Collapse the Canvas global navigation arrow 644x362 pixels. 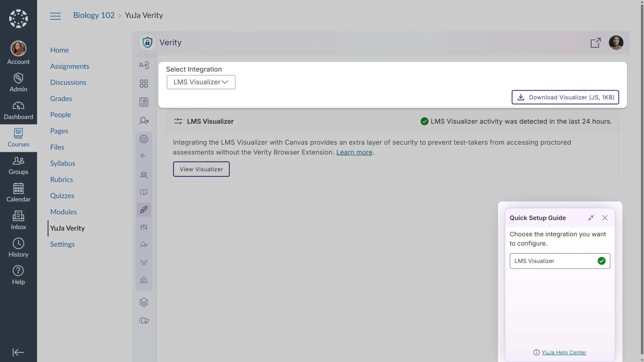[18, 352]
